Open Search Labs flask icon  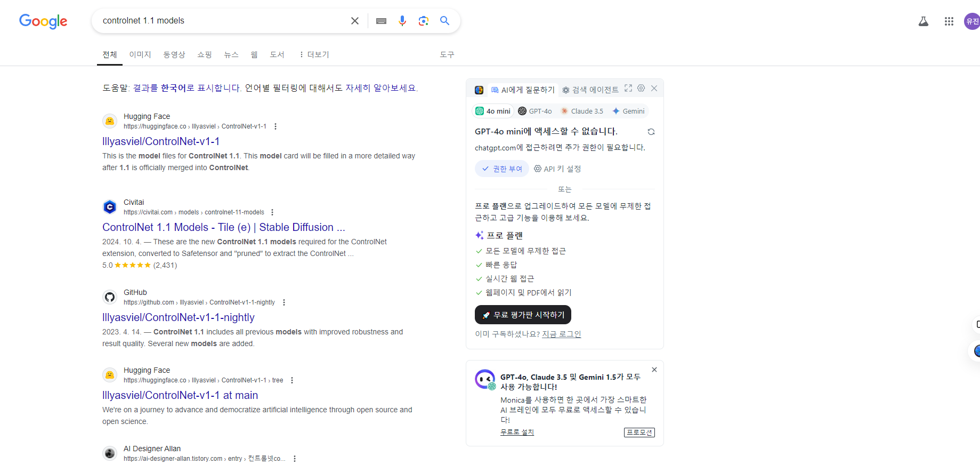(x=924, y=21)
